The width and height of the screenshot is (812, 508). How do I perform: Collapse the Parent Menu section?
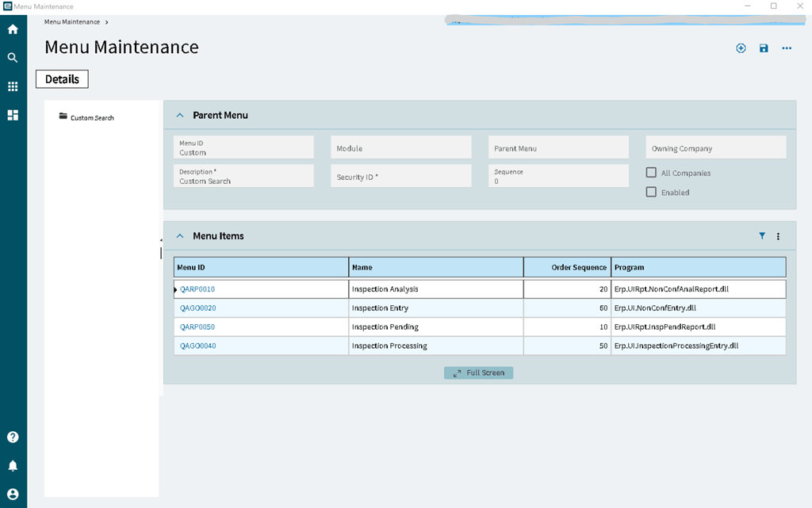tap(179, 114)
